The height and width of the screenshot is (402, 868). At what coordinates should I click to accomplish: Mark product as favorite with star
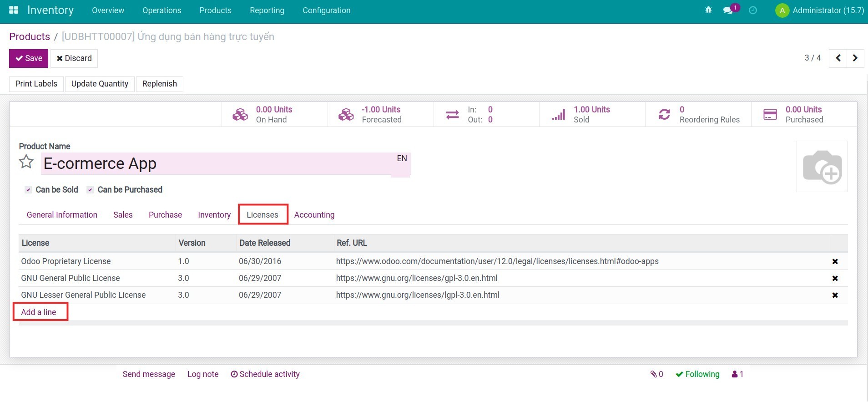[x=26, y=162]
